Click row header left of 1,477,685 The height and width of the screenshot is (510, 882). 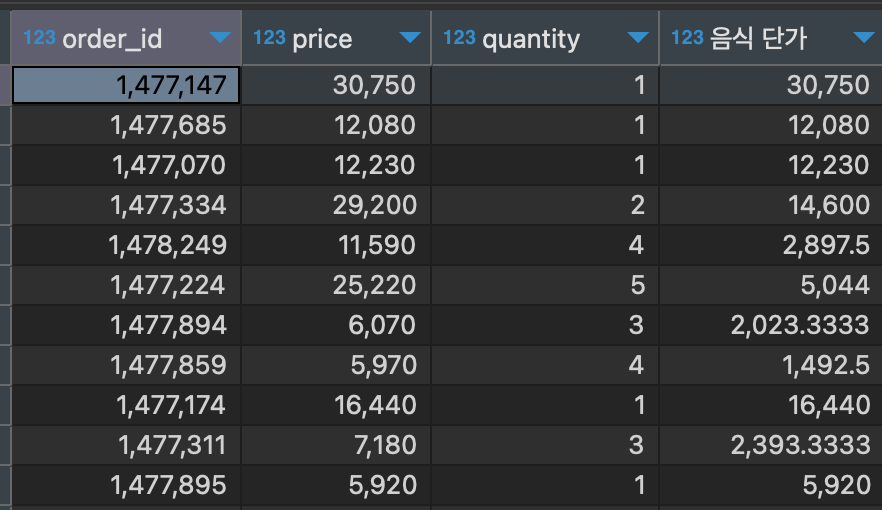[x=5, y=125]
